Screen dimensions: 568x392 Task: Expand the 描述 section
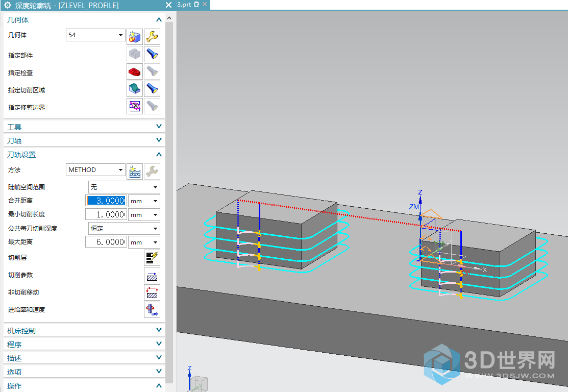click(84, 358)
